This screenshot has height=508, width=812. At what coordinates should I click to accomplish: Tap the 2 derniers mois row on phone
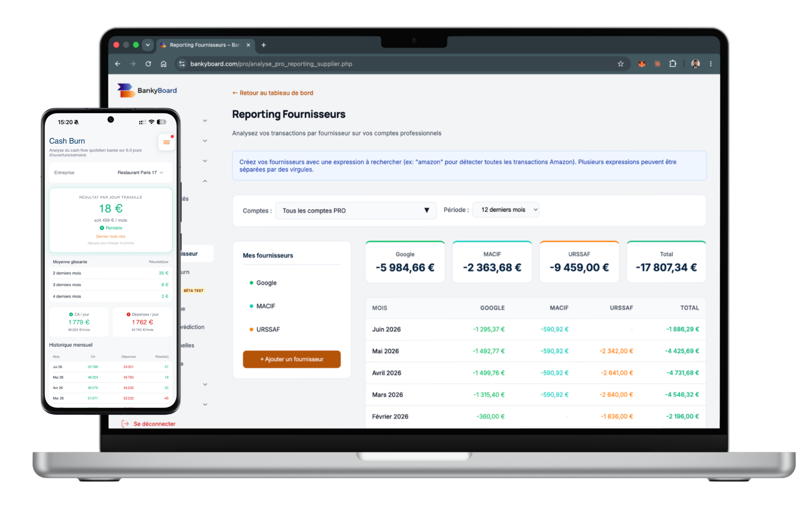coord(111,273)
